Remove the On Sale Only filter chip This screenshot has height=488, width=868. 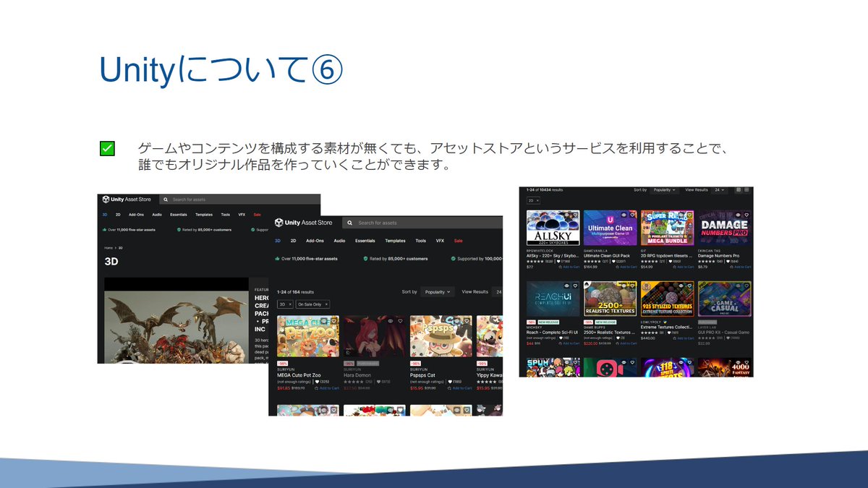326,304
